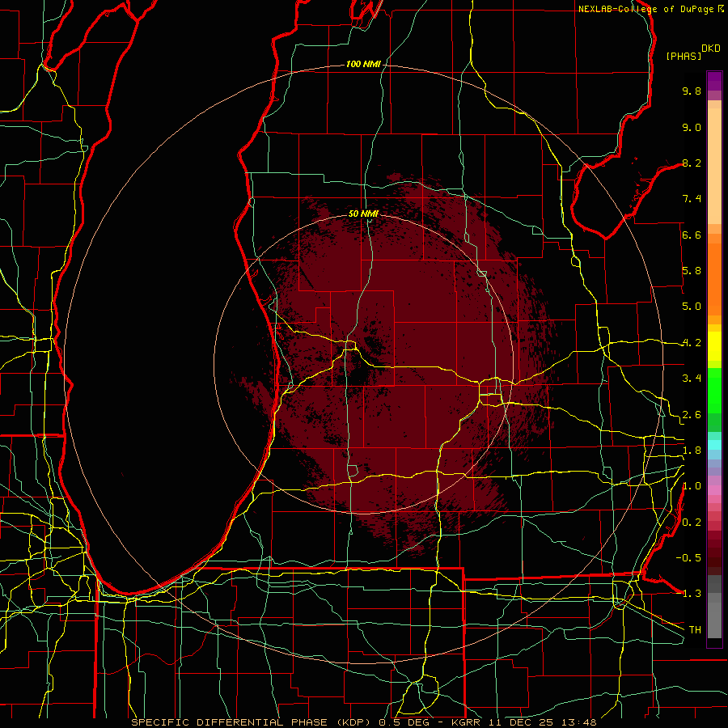728x728 pixels.
Task: Select the 50 NMI range ring label
Action: click(x=363, y=214)
